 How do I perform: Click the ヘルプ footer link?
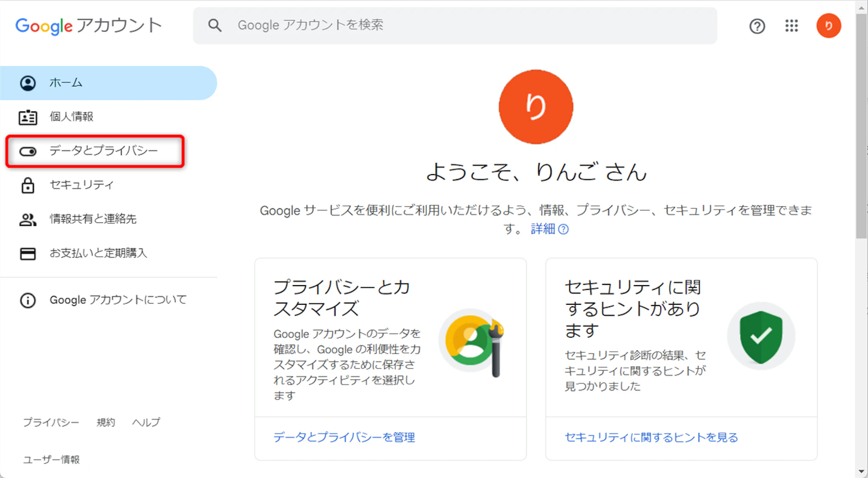click(x=146, y=422)
